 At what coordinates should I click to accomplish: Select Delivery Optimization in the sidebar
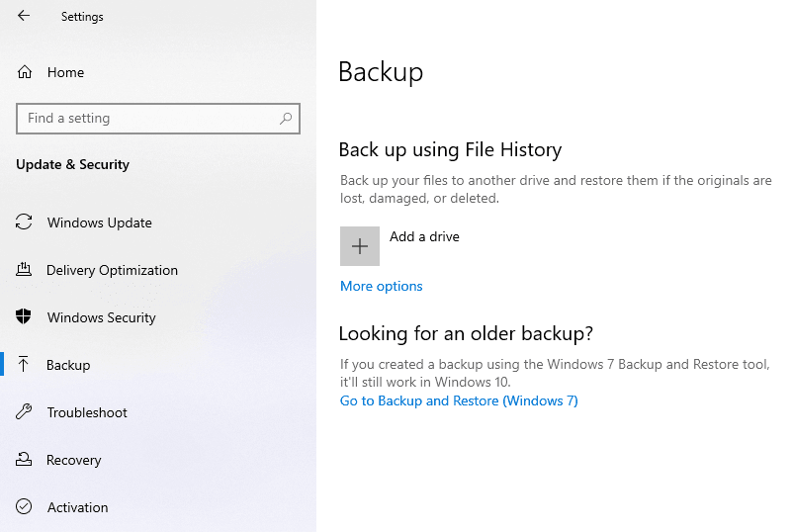coord(112,270)
